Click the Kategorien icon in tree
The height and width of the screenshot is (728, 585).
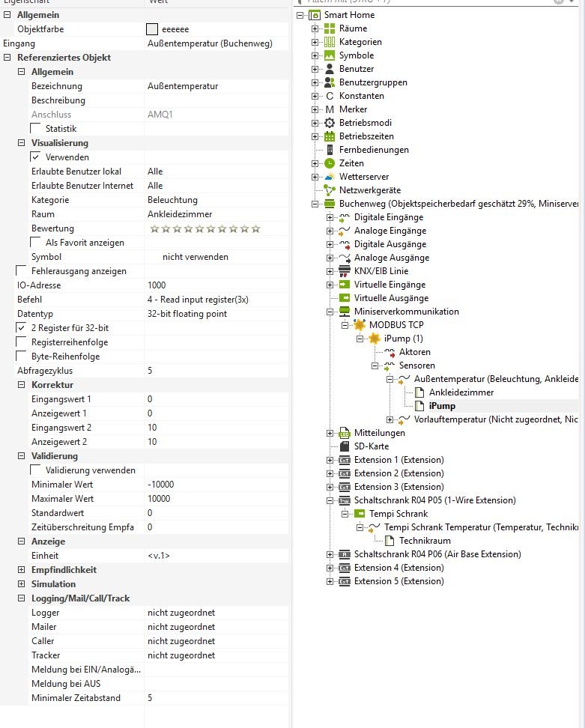point(329,42)
